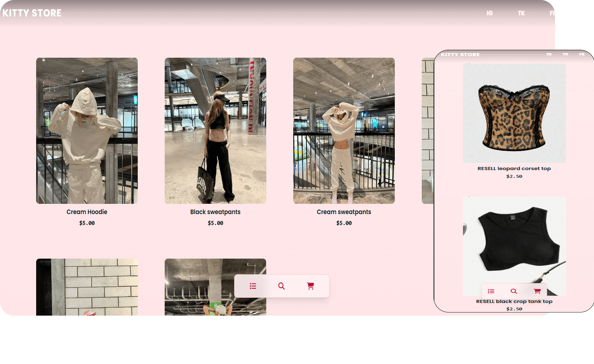Open the Cream Hoodie product photo
The height and width of the screenshot is (364, 594).
coord(87,130)
